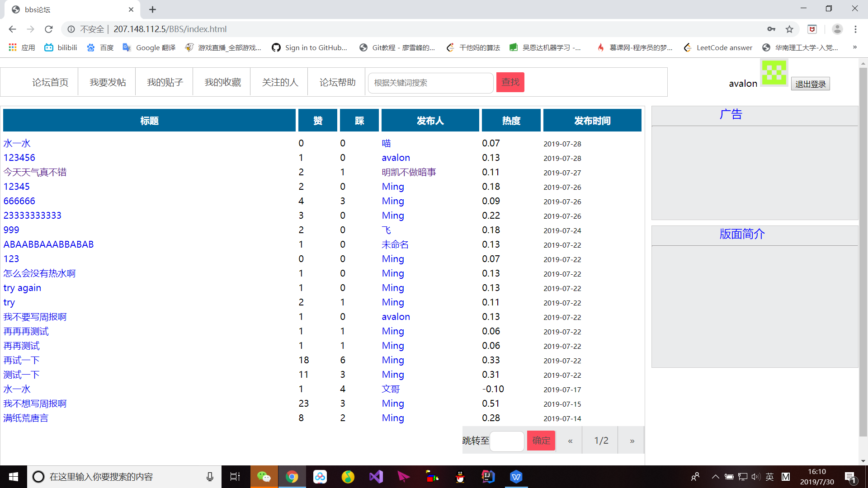The width and height of the screenshot is (868, 488).
Task: Click the 退出登录 logout button
Action: 810,84
